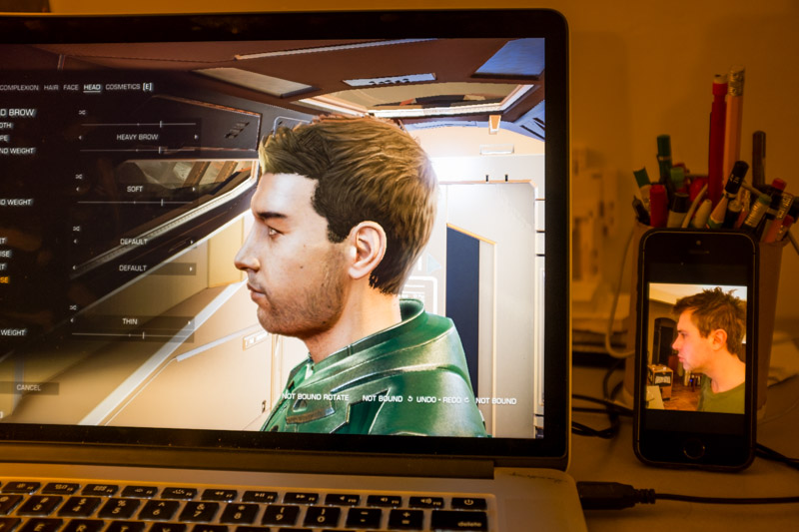The image size is (799, 532).
Task: Click the active HEAD tab
Action: pyautogui.click(x=92, y=88)
